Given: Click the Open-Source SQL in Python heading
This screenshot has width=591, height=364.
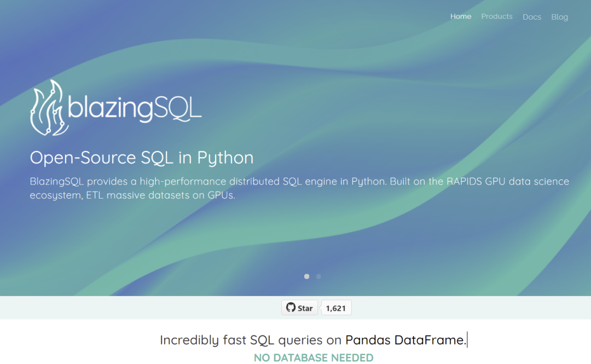Looking at the screenshot, I should [142, 157].
